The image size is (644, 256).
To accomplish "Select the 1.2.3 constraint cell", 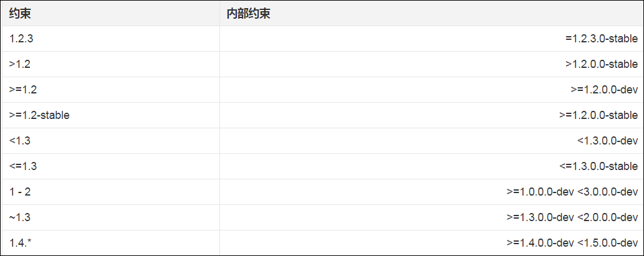I will (110, 39).
